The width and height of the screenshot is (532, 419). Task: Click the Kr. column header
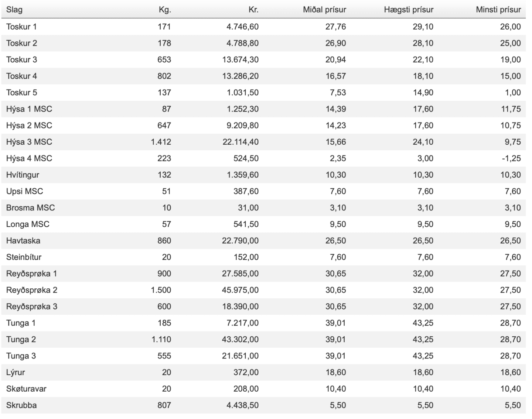pos(253,10)
